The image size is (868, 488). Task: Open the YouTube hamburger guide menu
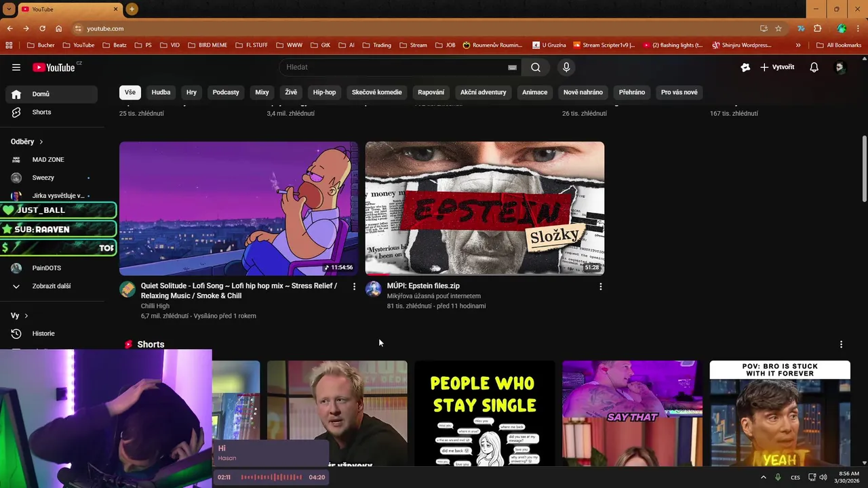tap(16, 67)
